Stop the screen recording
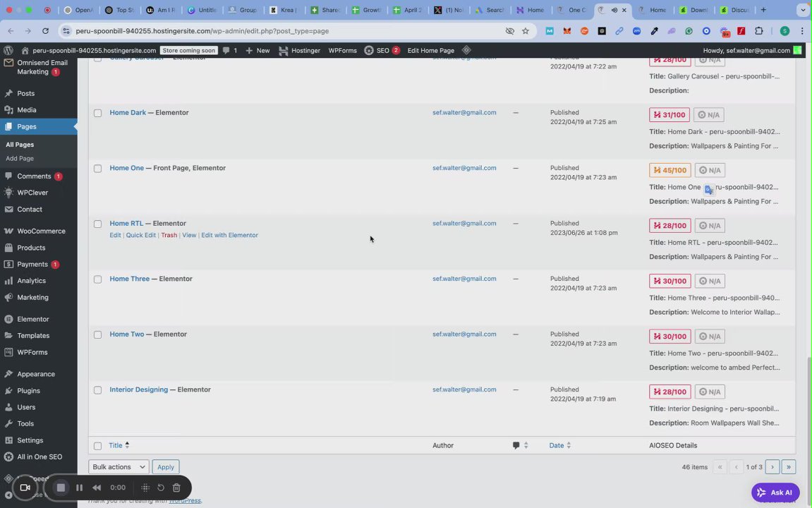The width and height of the screenshot is (812, 508). (61, 488)
